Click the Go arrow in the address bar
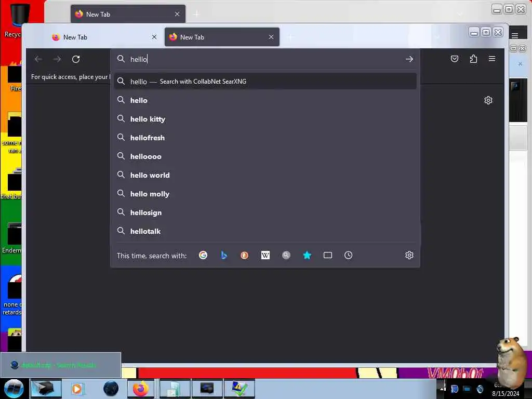Image resolution: width=532 pixels, height=399 pixels. tap(409, 59)
